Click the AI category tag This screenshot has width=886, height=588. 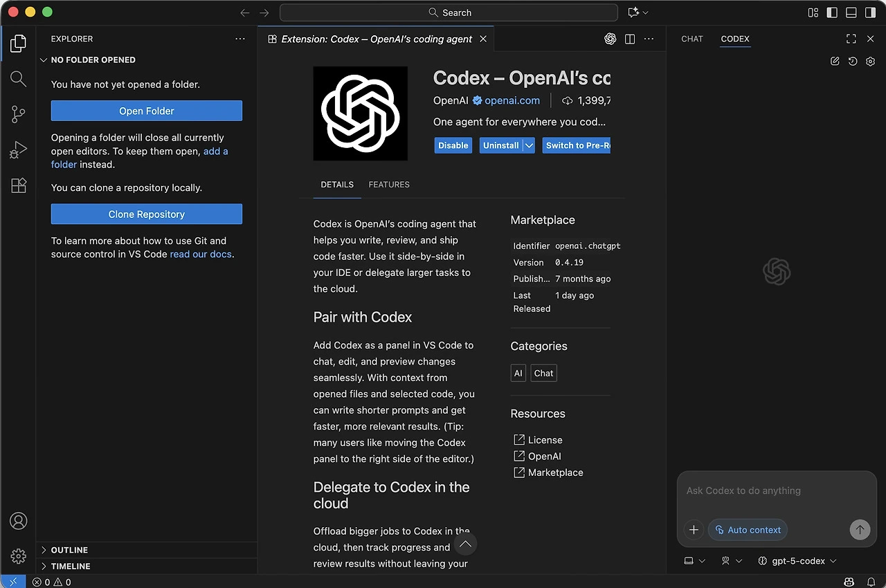pyautogui.click(x=518, y=373)
